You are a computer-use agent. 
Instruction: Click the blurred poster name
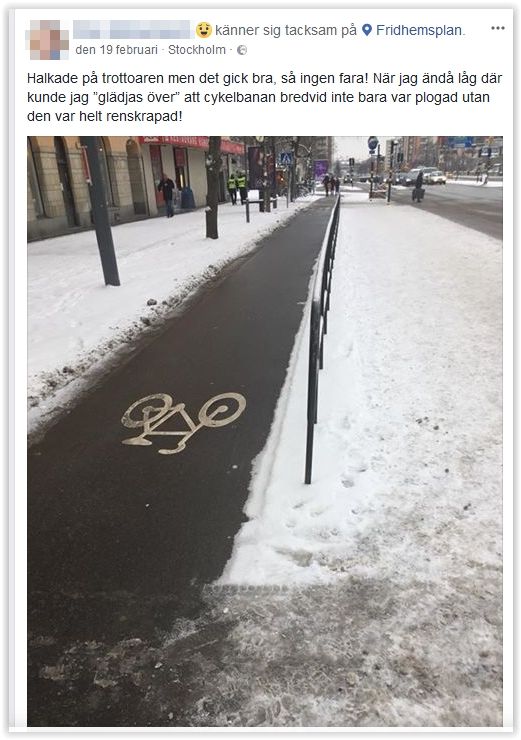click(x=132, y=30)
